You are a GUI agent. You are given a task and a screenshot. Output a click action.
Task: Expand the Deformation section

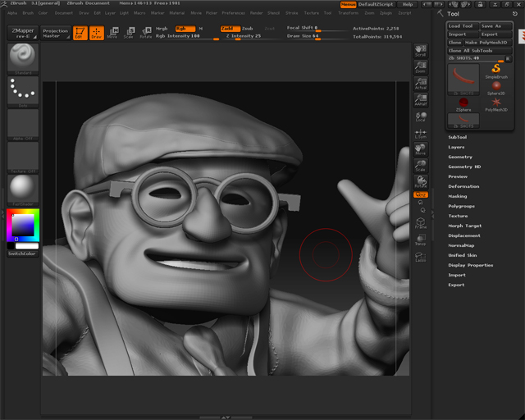463,186
